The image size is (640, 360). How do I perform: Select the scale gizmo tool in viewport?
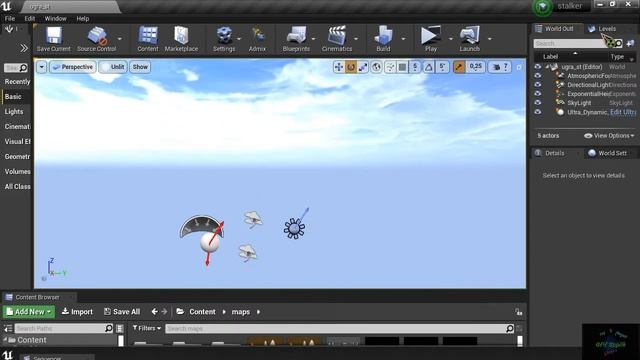(363, 67)
